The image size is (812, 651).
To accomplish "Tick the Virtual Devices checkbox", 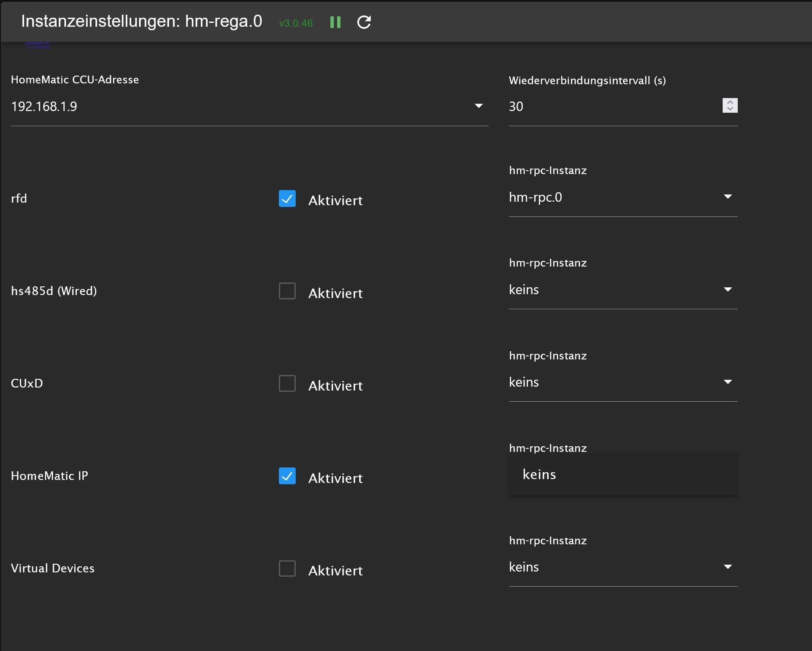I will (x=287, y=568).
